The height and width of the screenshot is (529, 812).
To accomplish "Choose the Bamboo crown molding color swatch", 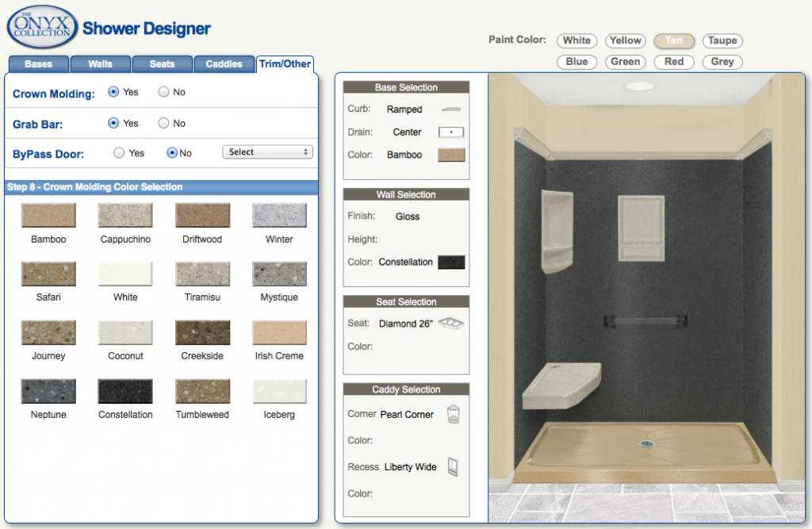I will [48, 215].
